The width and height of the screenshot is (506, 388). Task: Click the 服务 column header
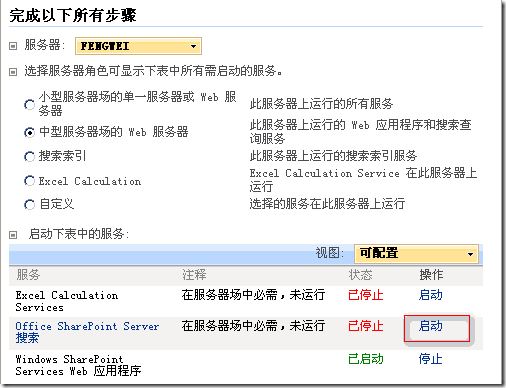point(28,275)
